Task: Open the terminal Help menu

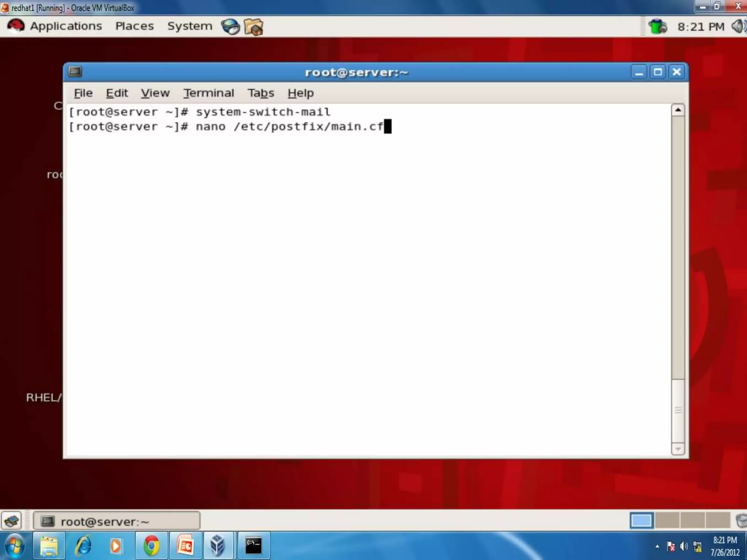Action: tap(300, 93)
